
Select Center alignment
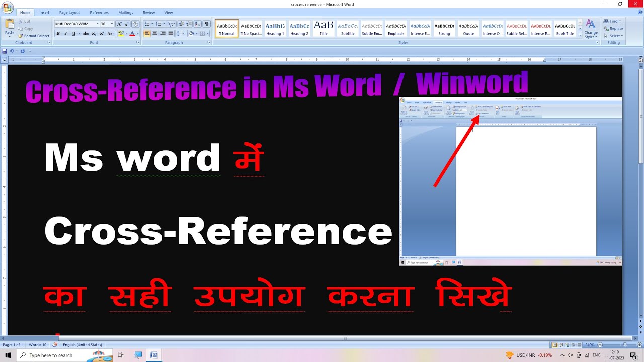155,34
